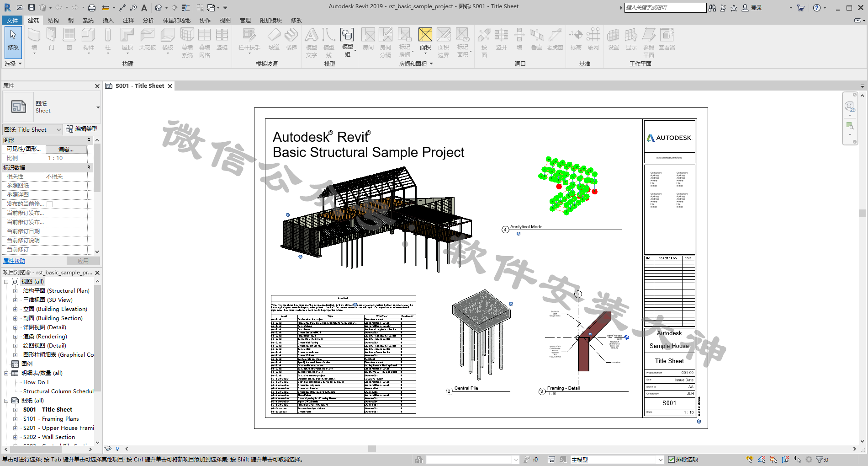868x466 pixels.
Task: Close the Properties (属性) panel
Action: pyautogui.click(x=97, y=86)
